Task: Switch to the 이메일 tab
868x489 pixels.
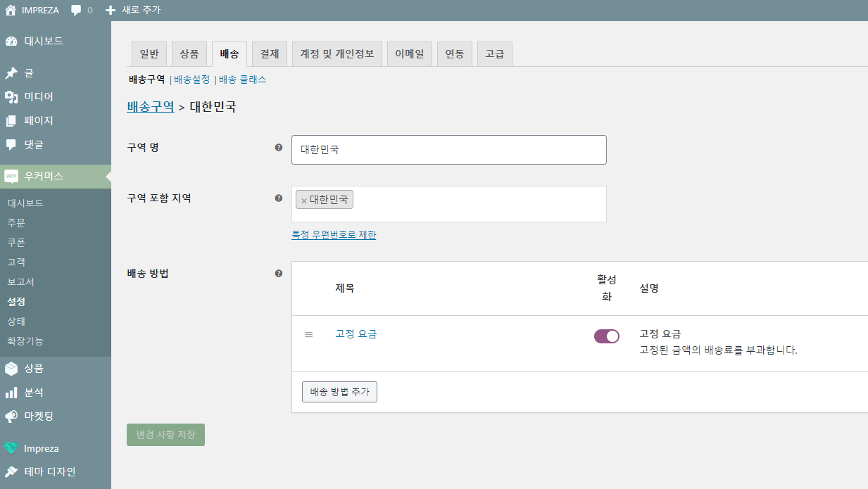Action: (x=409, y=53)
